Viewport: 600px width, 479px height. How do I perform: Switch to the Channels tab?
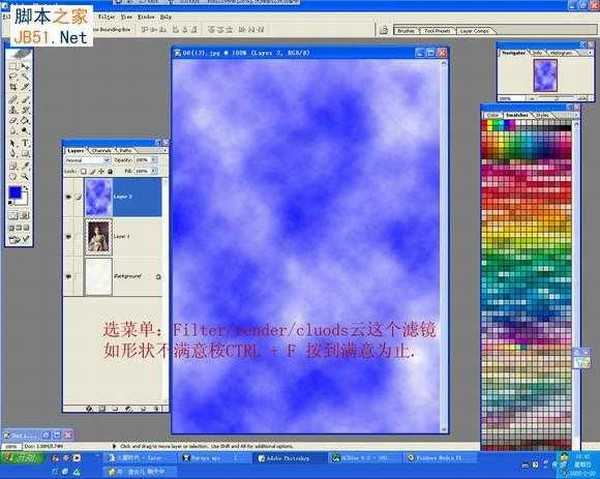click(x=101, y=151)
